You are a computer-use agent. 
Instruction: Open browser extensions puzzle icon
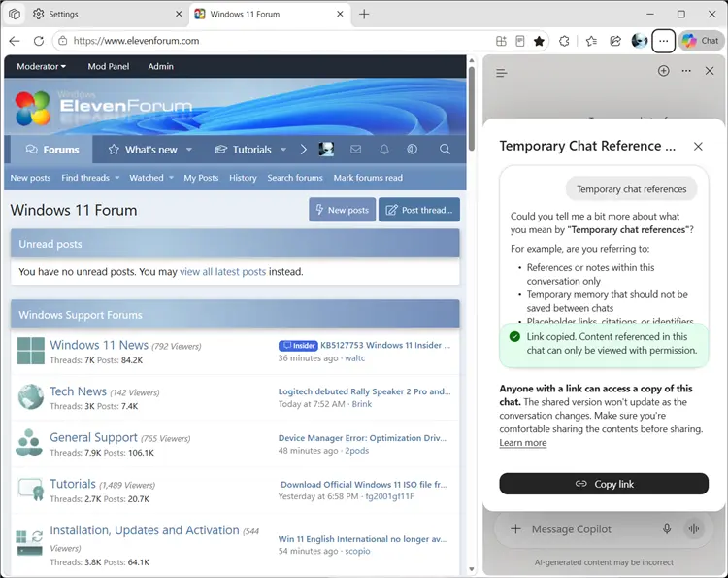564,41
